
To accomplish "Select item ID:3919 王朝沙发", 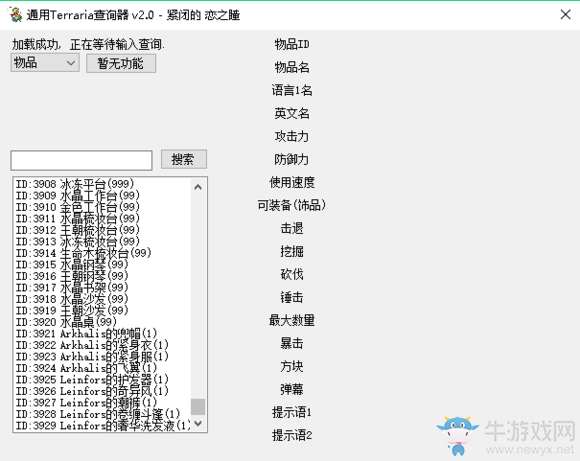I will (x=72, y=310).
